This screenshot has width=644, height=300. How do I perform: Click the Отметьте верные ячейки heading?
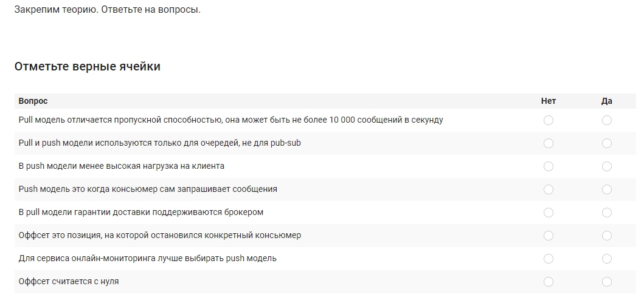[x=87, y=66]
